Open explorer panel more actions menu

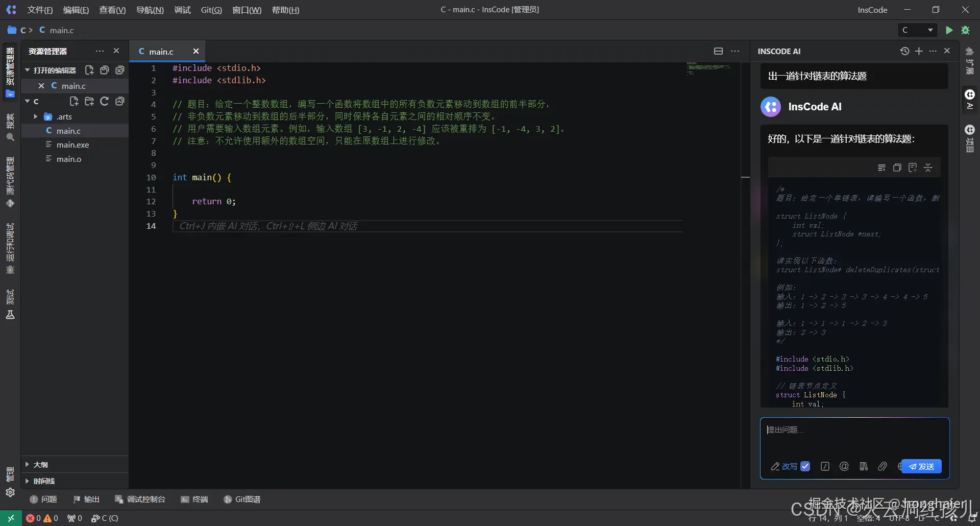[100, 51]
